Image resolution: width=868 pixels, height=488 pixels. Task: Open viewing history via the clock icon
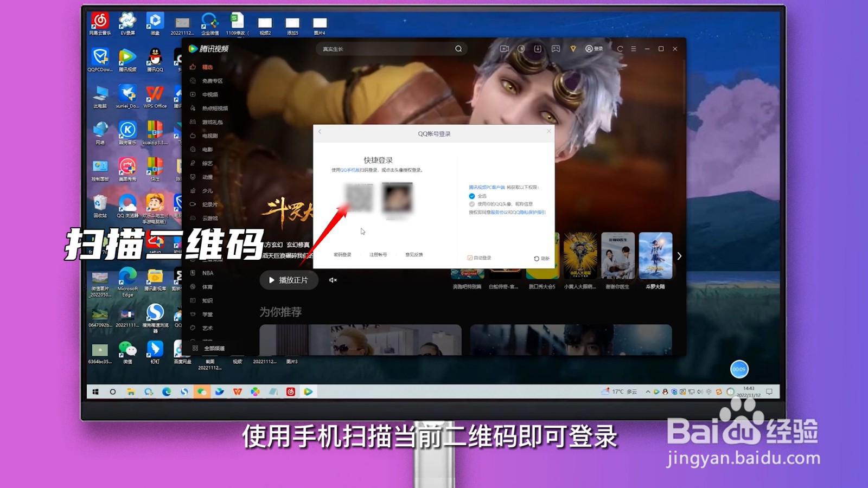click(521, 49)
